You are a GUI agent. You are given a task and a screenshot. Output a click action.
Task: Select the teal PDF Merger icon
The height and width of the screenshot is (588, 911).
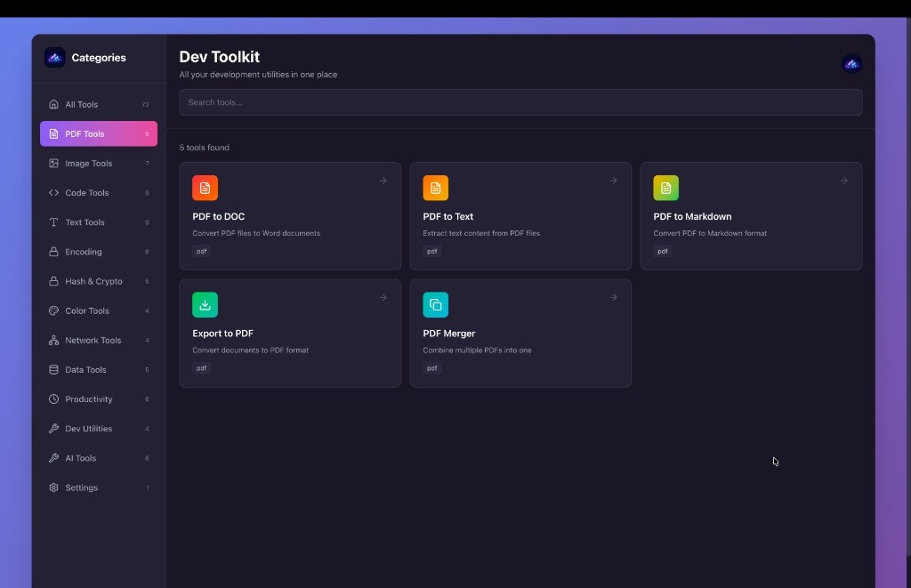point(436,304)
